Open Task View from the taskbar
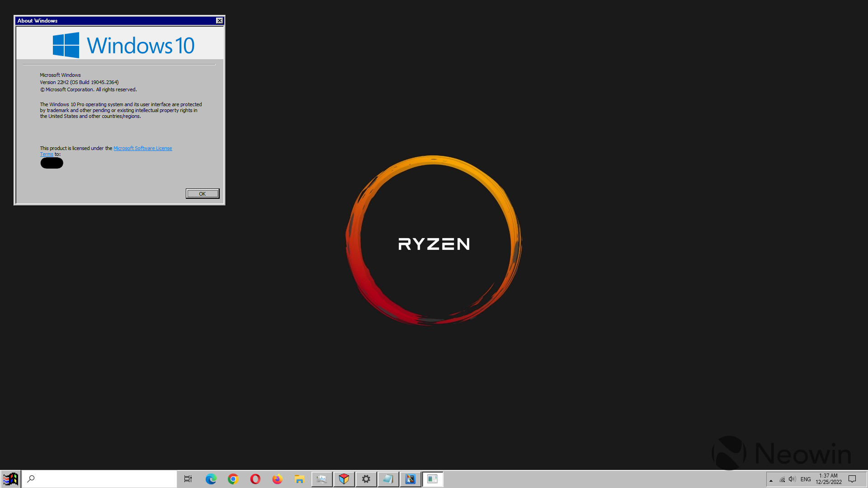Viewport: 868px width, 488px height. [x=188, y=479]
